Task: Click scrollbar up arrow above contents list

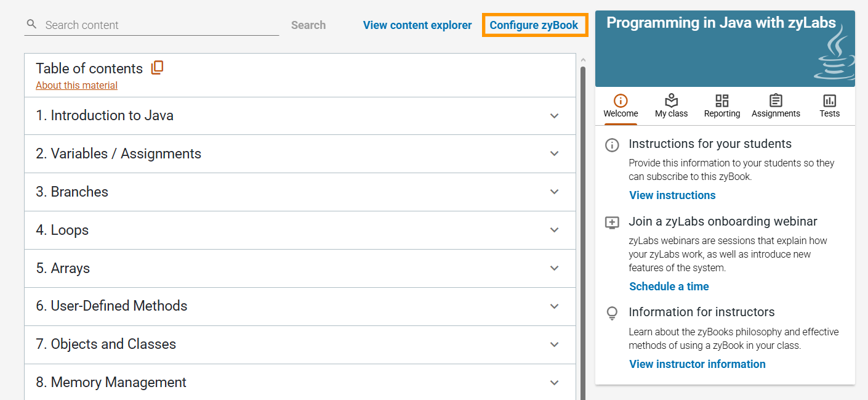Action: click(583, 60)
